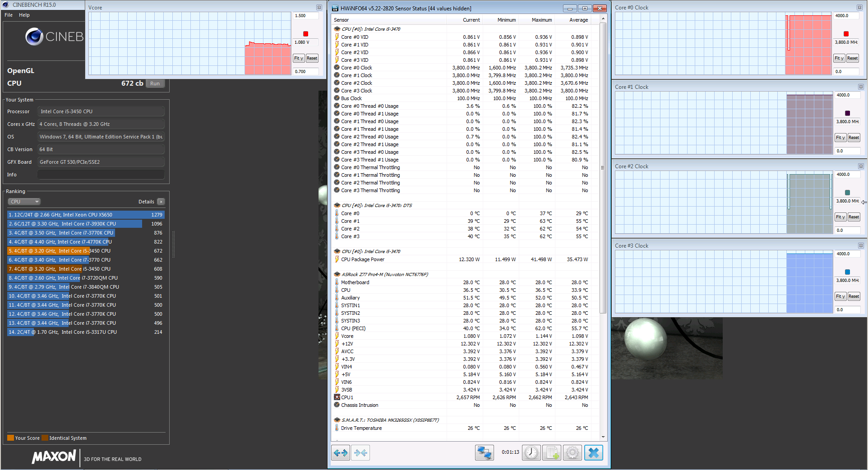Expand the Details arrow in Ranking section

[x=161, y=202]
